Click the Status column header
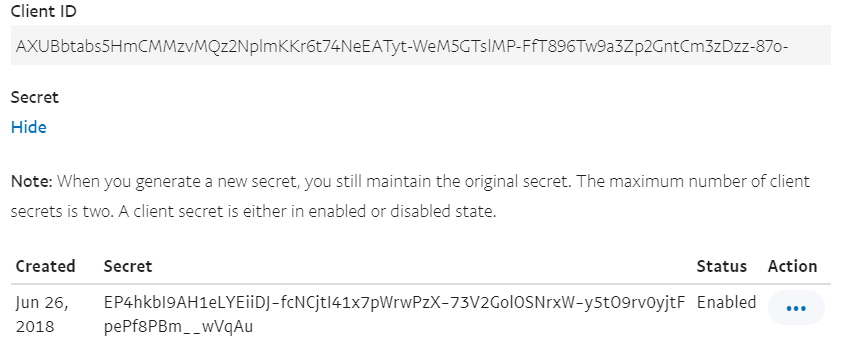 pyautogui.click(x=721, y=266)
